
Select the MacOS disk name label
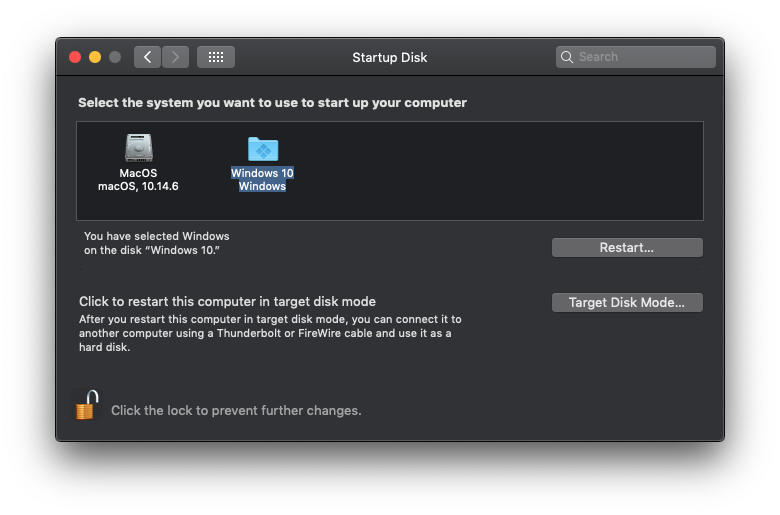(x=138, y=173)
